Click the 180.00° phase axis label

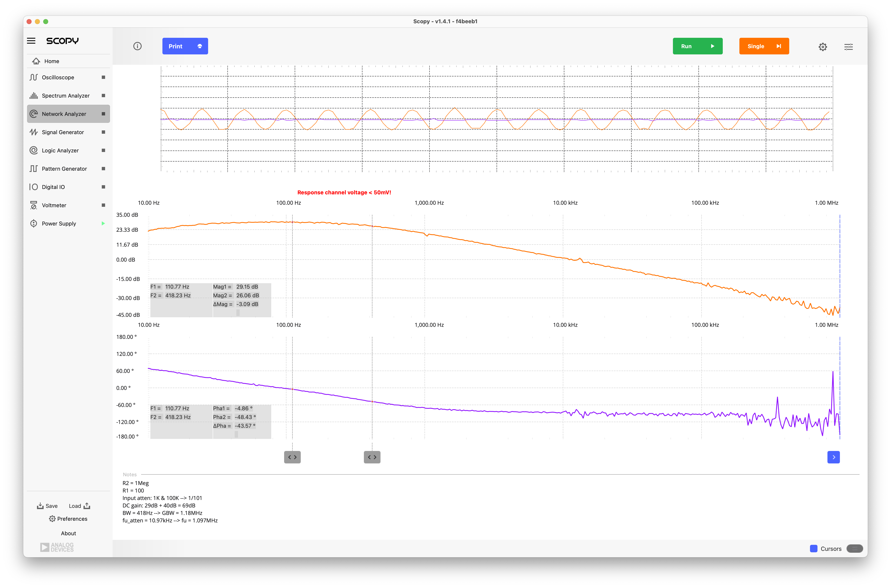(126, 337)
